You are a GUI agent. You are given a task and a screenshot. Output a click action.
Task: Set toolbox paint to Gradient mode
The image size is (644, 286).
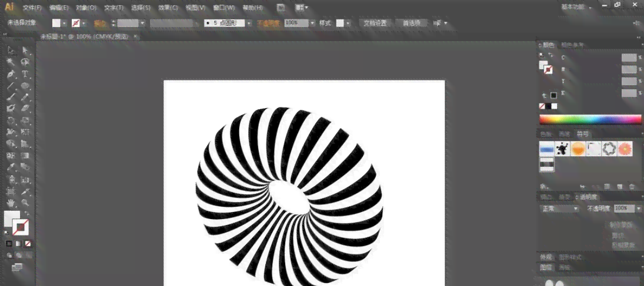pyautogui.click(x=18, y=244)
